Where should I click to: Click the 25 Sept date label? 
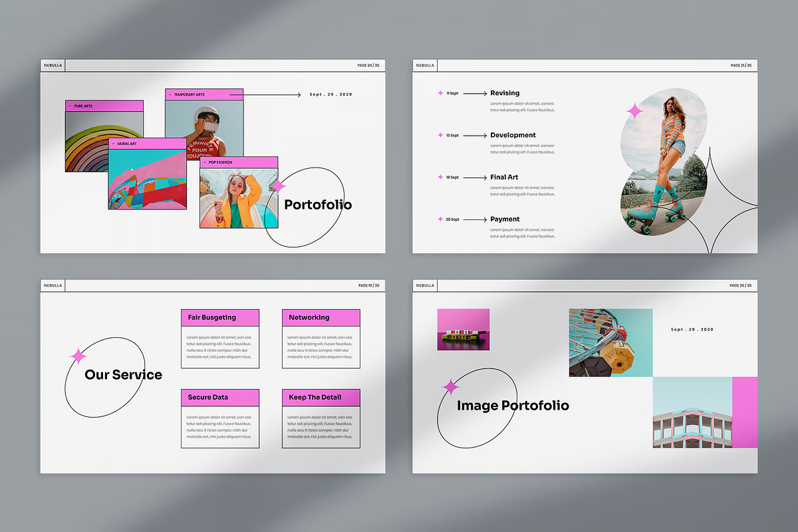[452, 219]
